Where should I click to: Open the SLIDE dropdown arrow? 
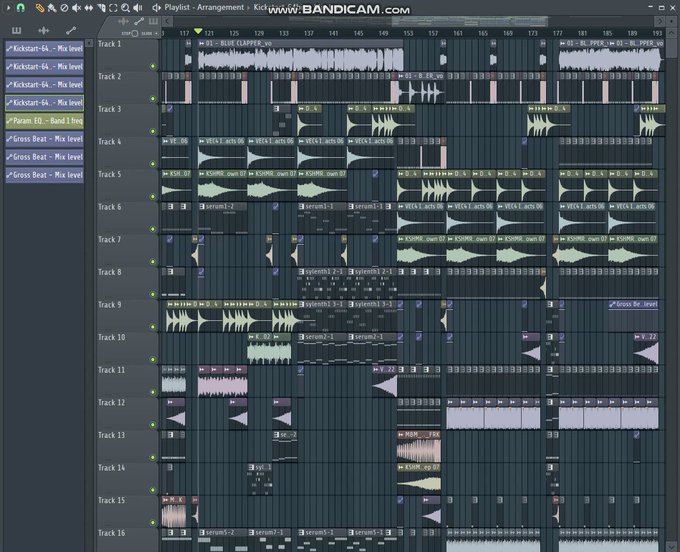(157, 33)
